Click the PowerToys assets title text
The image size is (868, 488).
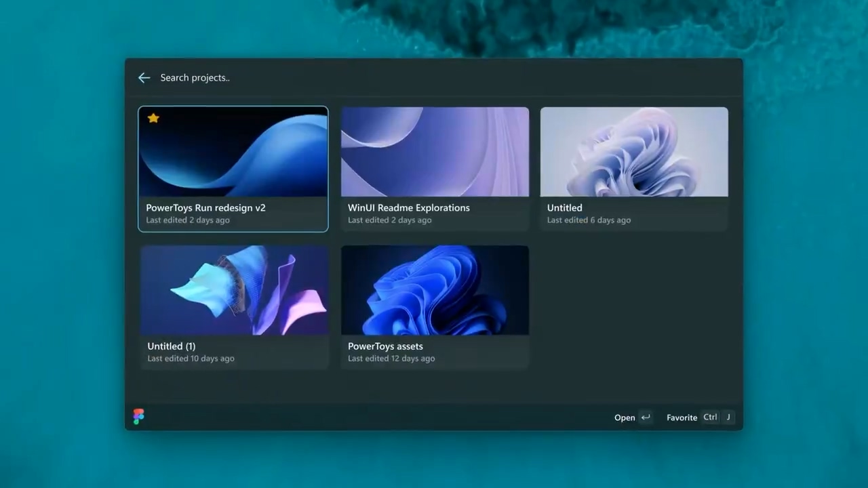coord(385,346)
